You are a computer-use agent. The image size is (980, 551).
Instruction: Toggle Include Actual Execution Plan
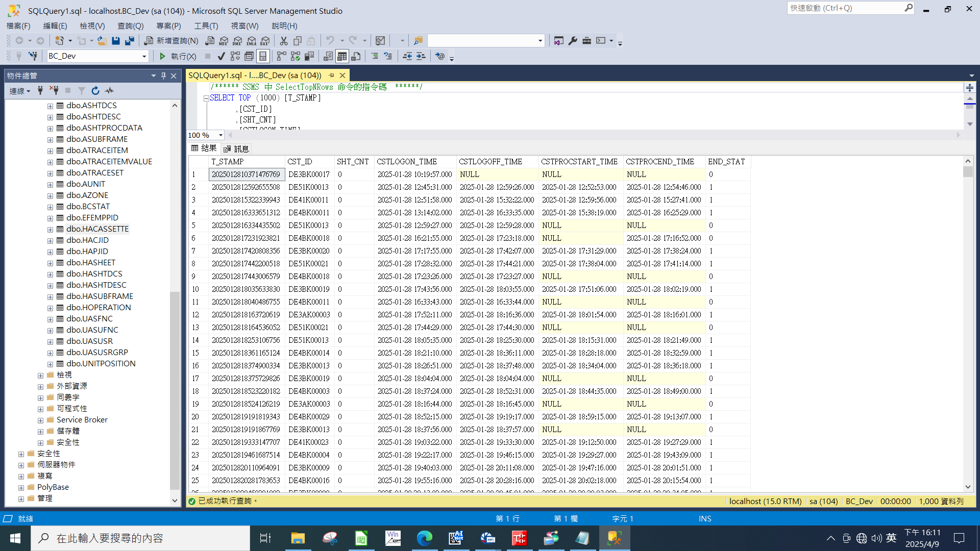click(281, 56)
